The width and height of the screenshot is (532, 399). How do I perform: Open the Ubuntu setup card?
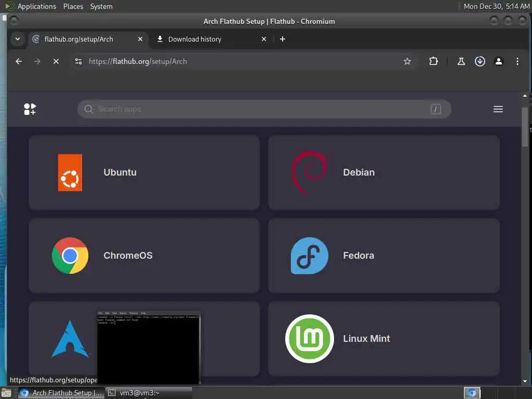click(144, 172)
